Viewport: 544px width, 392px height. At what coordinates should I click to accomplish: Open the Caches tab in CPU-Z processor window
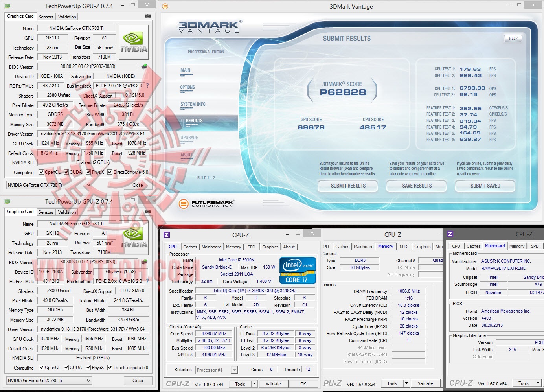tap(190, 247)
